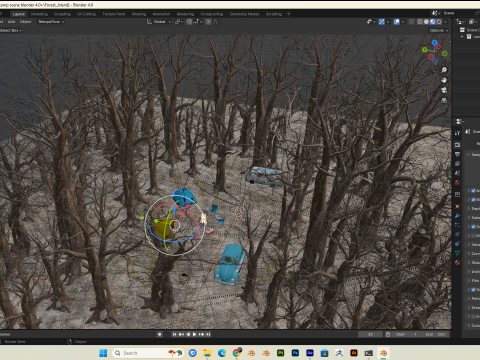Image resolution: width=480 pixels, height=360 pixels.
Task: Jump to the animation end frame
Action: [x=208, y=334]
